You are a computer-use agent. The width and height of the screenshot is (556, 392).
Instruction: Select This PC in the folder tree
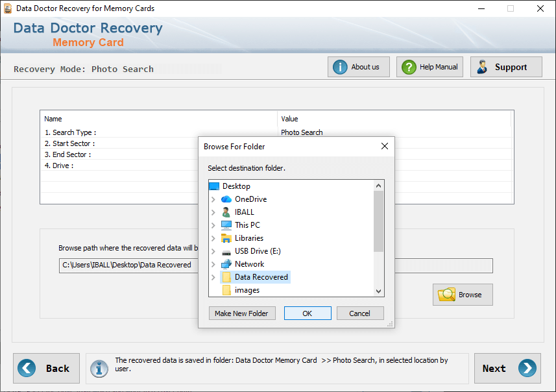pyautogui.click(x=247, y=225)
